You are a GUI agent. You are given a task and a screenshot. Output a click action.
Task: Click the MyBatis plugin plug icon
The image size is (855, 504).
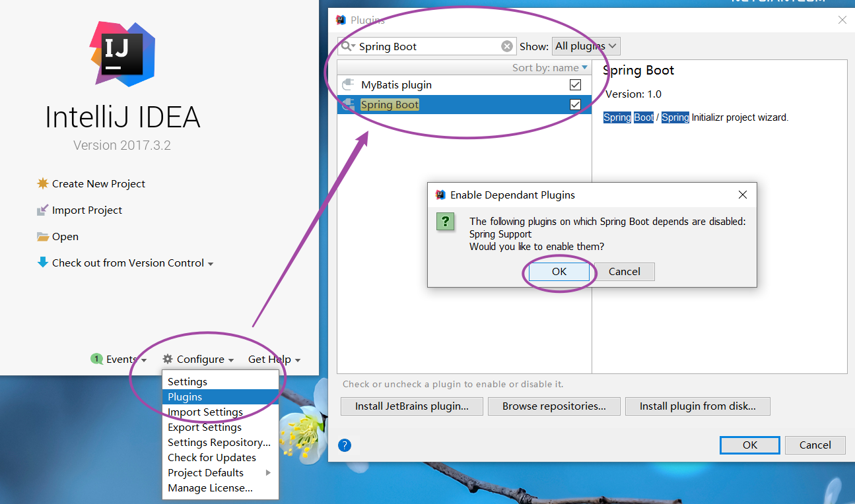click(x=348, y=85)
